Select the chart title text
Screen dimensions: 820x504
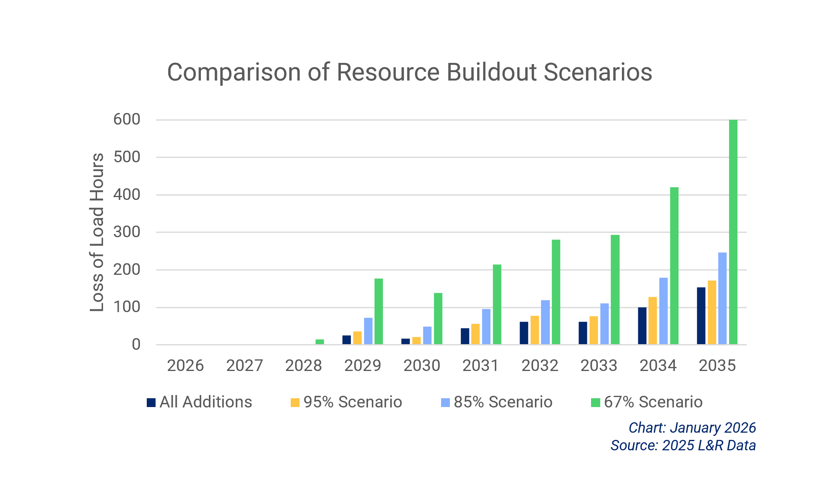click(x=409, y=73)
